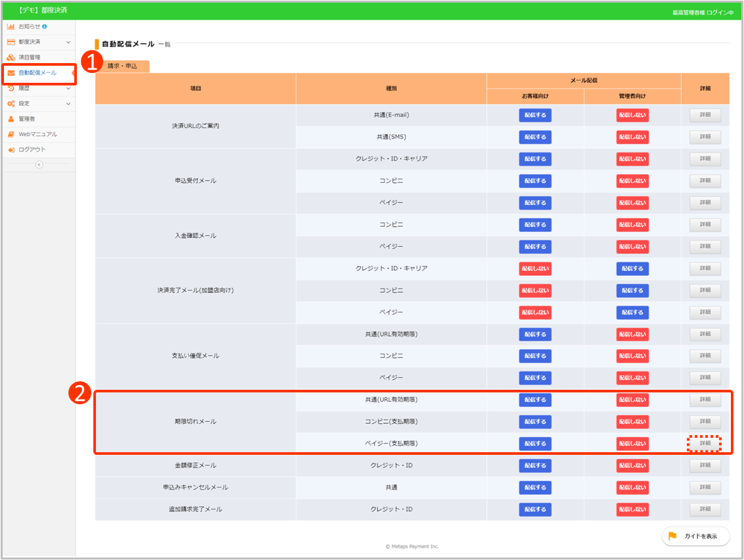Click the ログアウト exit arrow icon

coord(11,150)
